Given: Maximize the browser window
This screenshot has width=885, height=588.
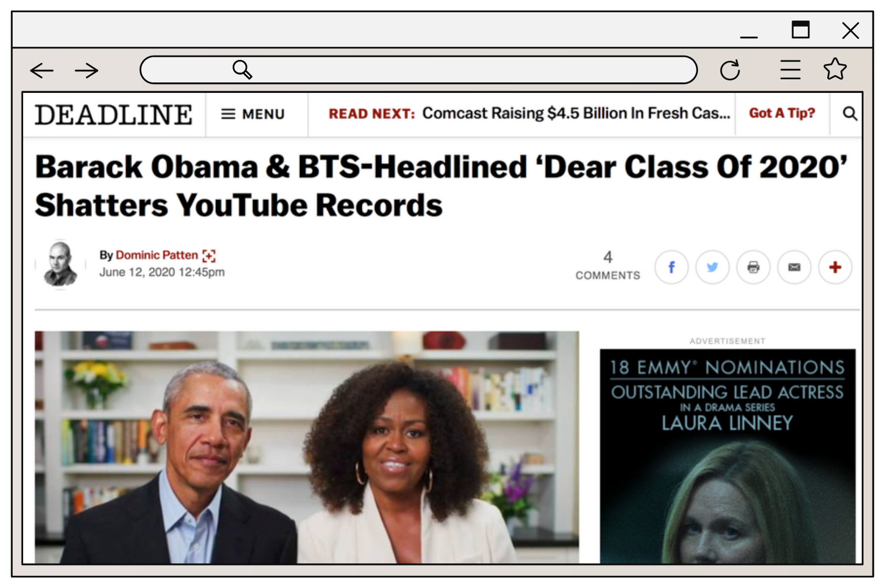Looking at the screenshot, I should [800, 29].
